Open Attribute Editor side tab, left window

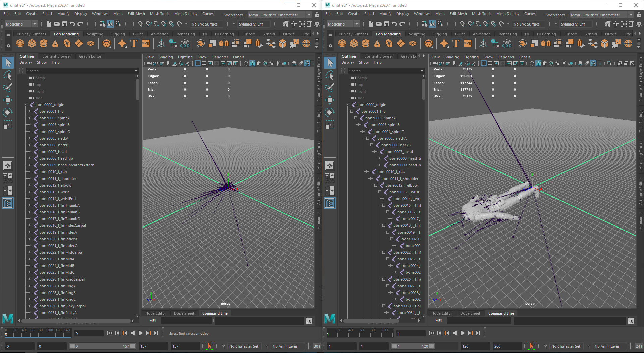(x=319, y=191)
